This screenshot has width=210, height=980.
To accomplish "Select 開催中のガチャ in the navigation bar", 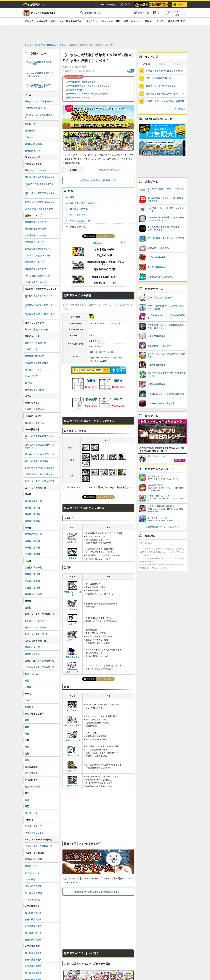I will pyautogui.click(x=74, y=21).
